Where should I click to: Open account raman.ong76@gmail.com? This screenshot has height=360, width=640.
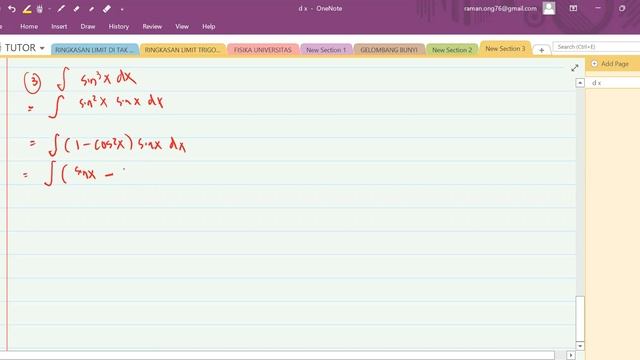click(500, 9)
